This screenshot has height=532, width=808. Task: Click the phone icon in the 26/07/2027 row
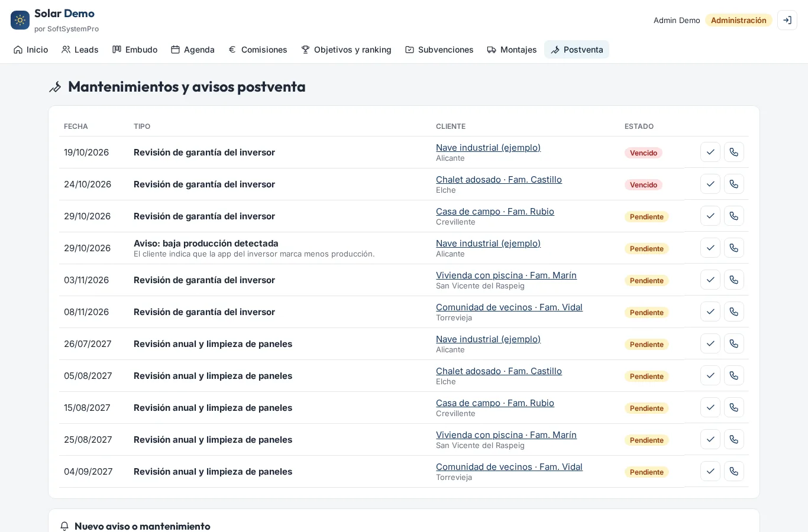click(x=734, y=343)
